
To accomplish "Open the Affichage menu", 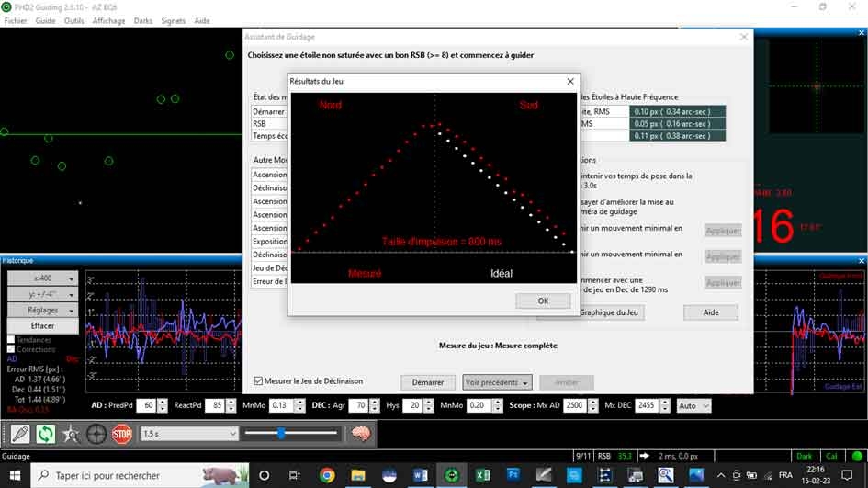I will pyautogui.click(x=108, y=20).
